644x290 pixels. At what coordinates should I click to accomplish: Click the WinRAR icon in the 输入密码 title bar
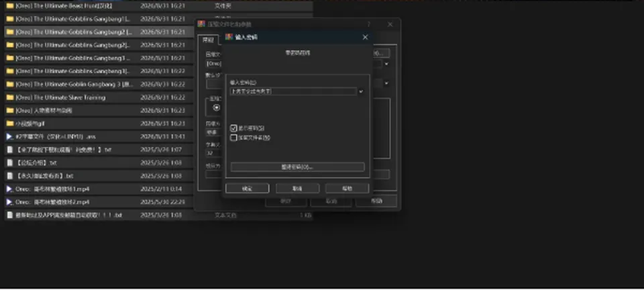click(229, 37)
